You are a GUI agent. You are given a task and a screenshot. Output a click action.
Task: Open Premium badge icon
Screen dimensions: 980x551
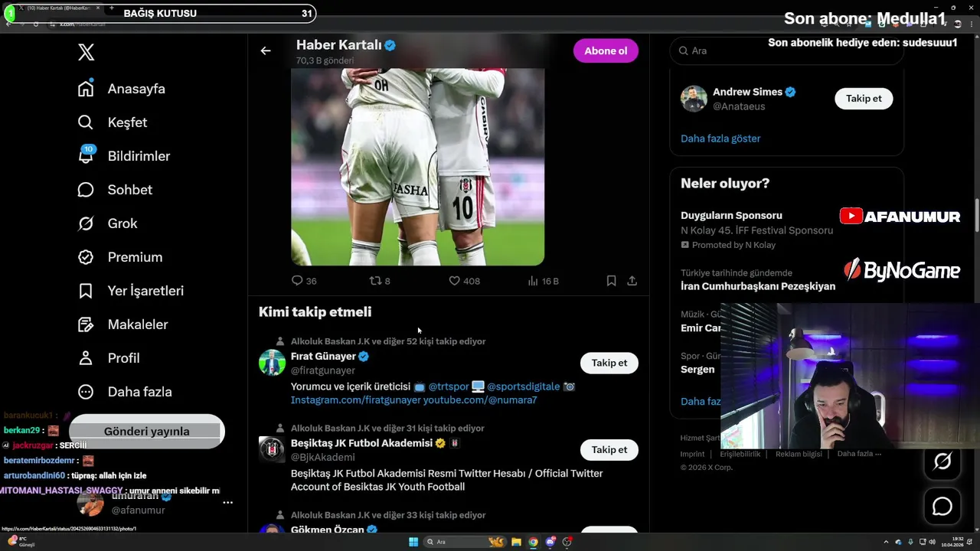tap(86, 257)
